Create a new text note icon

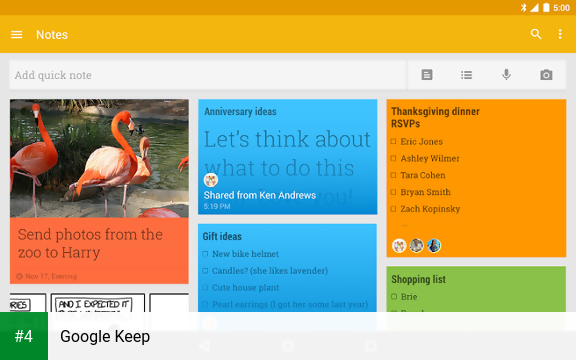pos(426,75)
